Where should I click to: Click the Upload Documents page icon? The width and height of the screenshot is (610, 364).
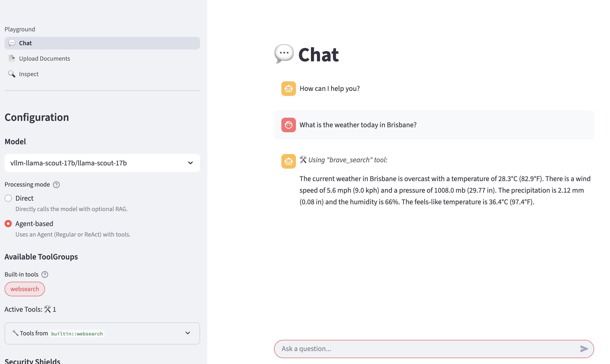[12, 58]
